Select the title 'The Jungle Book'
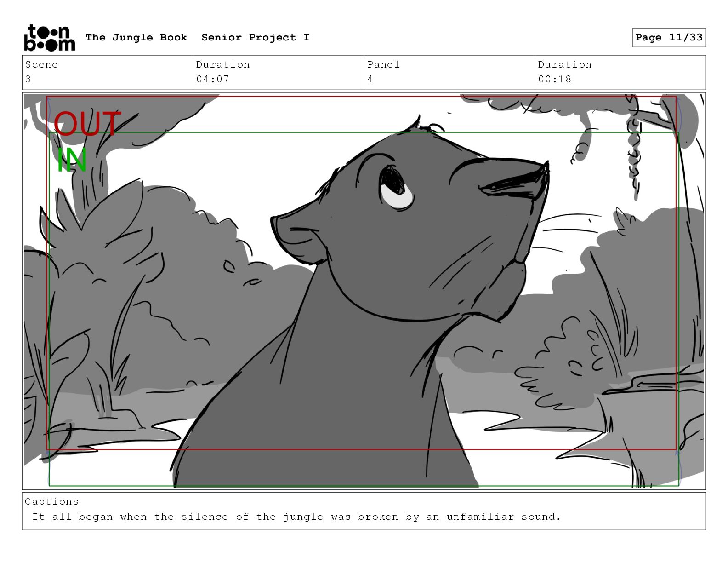 [136, 37]
